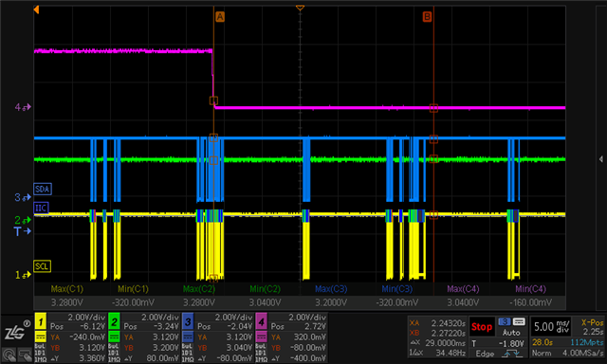Image resolution: width=607 pixels, height=364 pixels.
Task: Click channel 4 probe 10:1 1MΩ info
Action: pos(261,353)
